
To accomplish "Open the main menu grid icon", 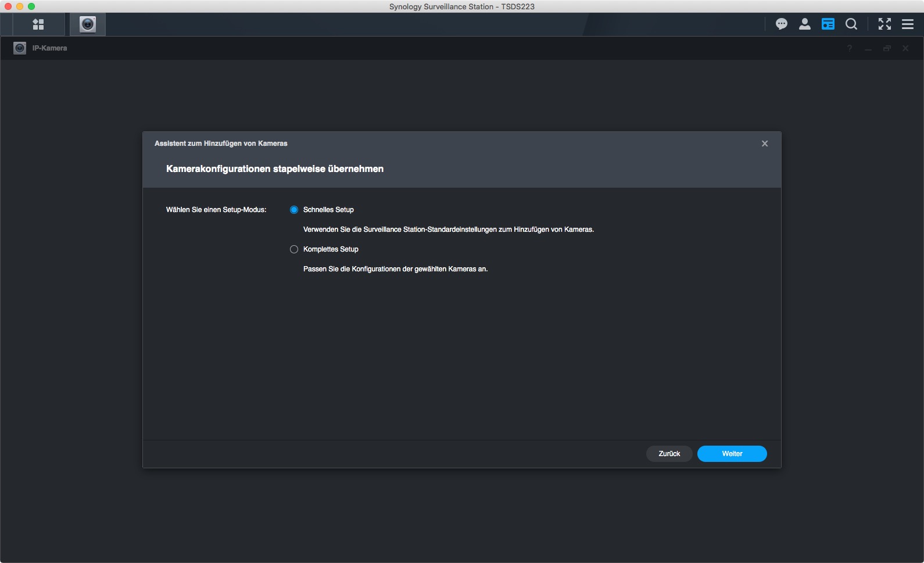I will click(x=38, y=24).
